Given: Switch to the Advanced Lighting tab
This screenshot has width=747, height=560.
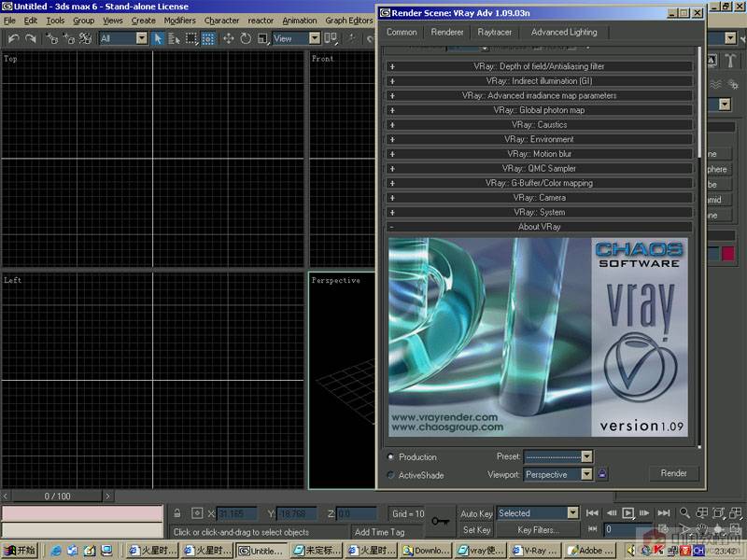Looking at the screenshot, I should 564,32.
